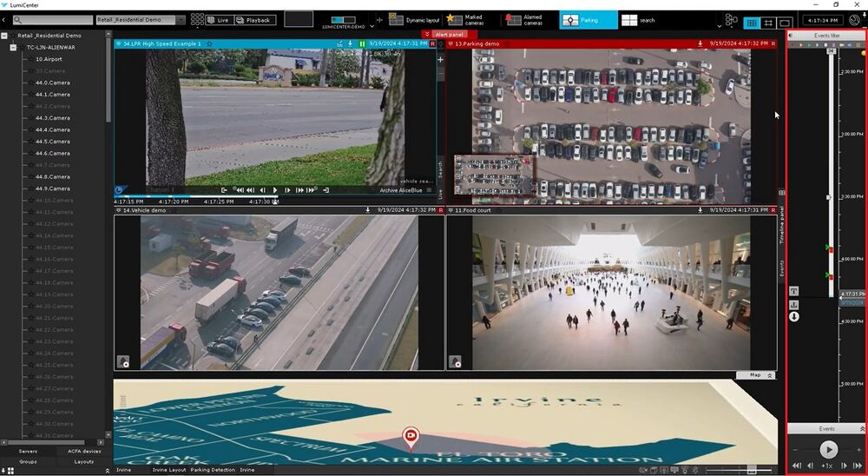Image resolution: width=868 pixels, height=476 pixels.
Task: Pause the LPR High Speed Example camera
Action: [x=362, y=43]
